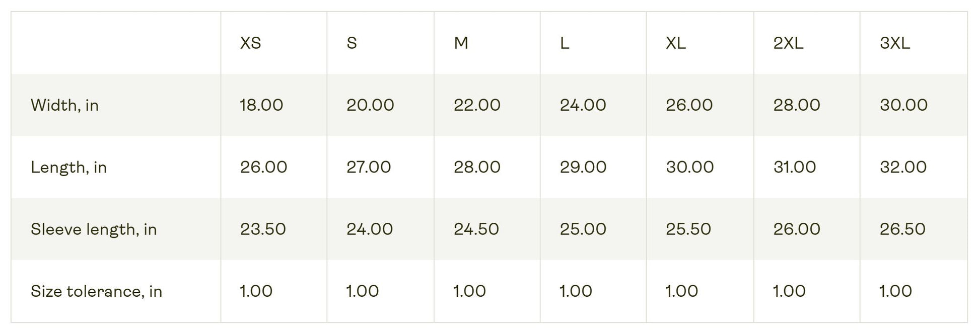
Task: Select the Sleeve length, in row label
Action: [x=94, y=229]
